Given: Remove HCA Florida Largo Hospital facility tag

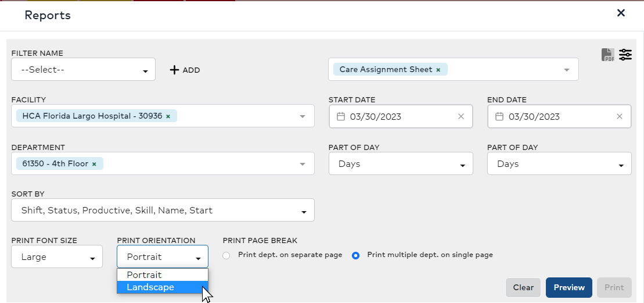Looking at the screenshot, I should [168, 116].
